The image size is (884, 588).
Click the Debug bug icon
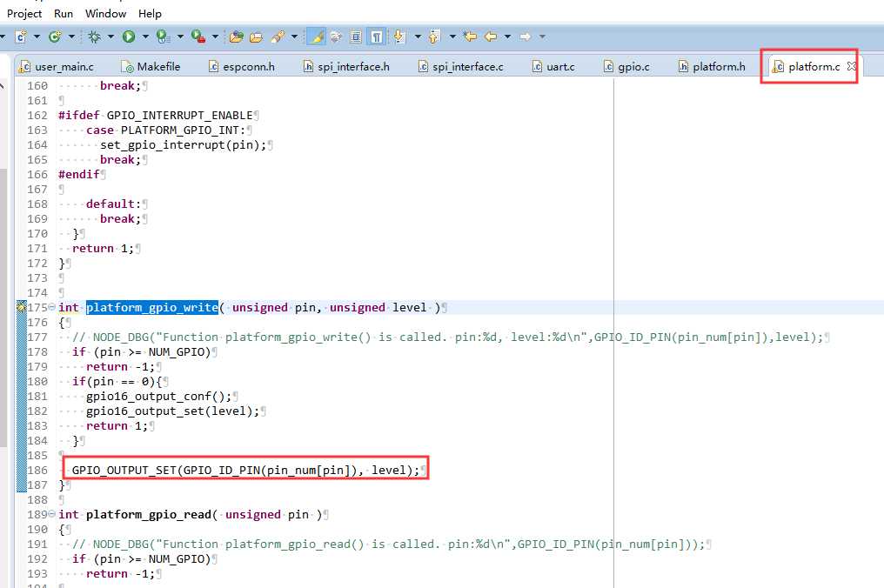[x=94, y=37]
